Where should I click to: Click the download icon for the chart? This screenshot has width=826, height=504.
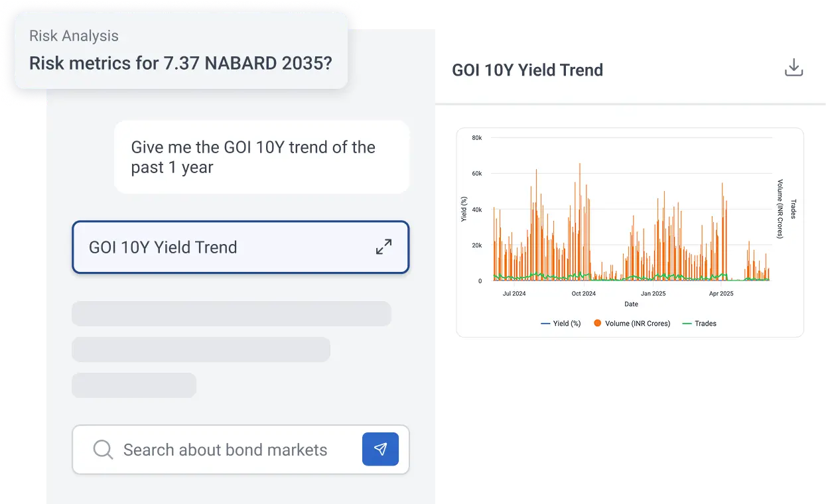tap(793, 68)
